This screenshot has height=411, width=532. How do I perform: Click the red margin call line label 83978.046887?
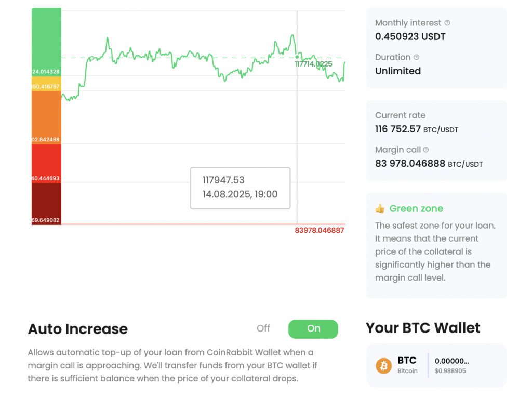[320, 231]
